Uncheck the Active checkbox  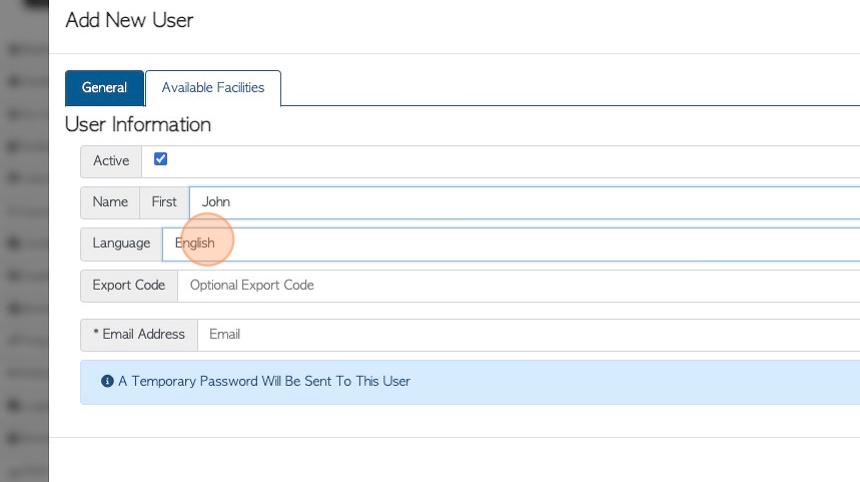pos(160,159)
